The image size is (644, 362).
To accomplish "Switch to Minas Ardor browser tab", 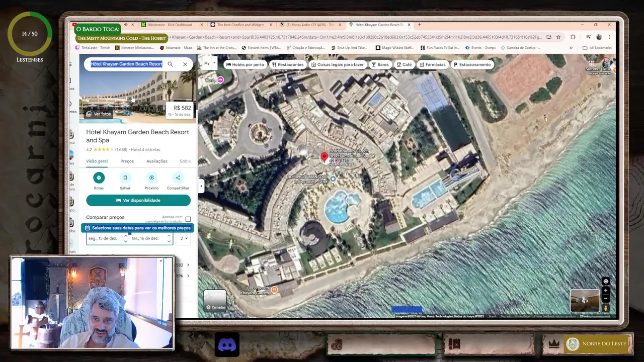I will (310, 25).
